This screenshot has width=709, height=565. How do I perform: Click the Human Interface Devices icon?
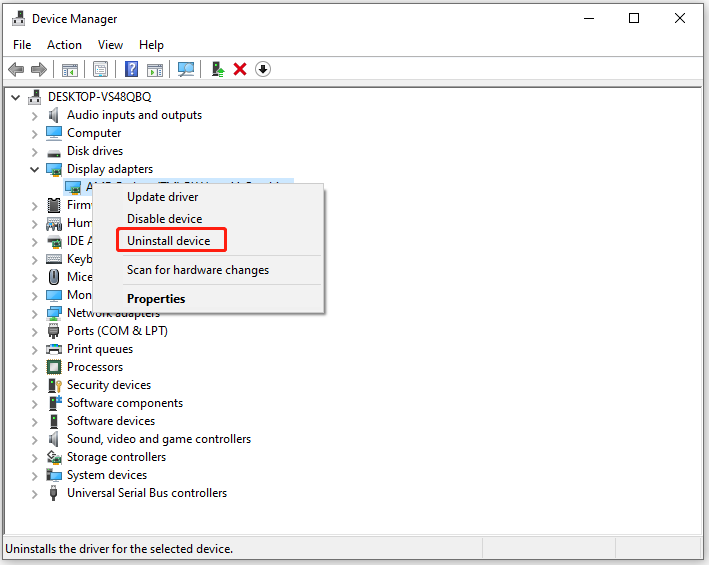[x=54, y=223]
